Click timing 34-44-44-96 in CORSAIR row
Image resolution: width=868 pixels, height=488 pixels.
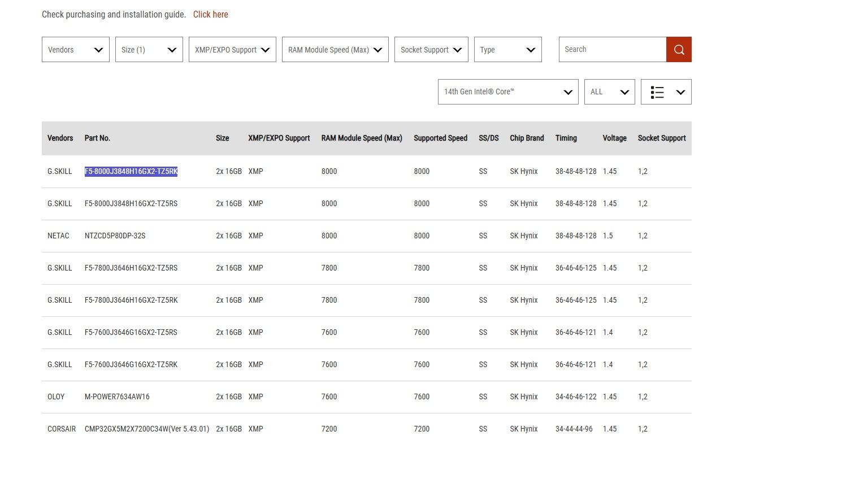[574, 429]
